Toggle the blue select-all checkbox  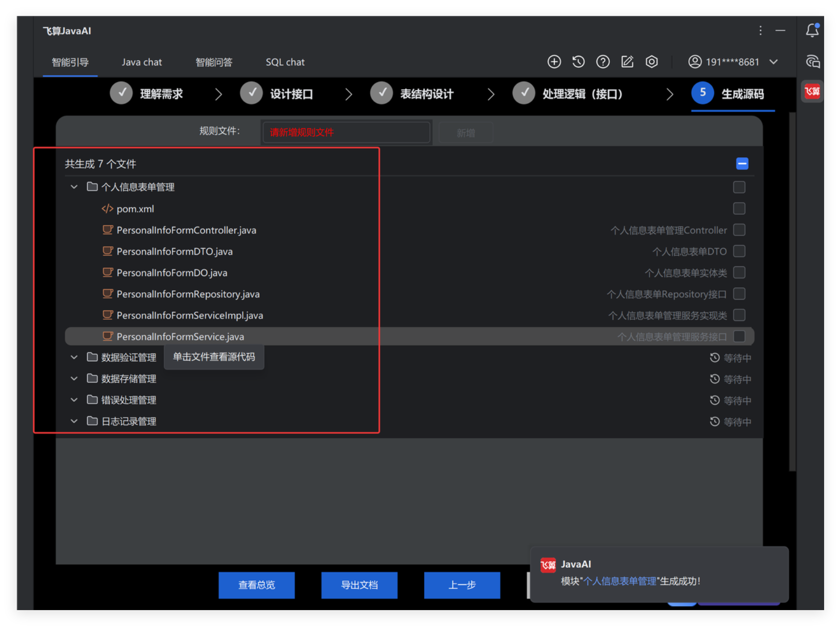point(742,164)
